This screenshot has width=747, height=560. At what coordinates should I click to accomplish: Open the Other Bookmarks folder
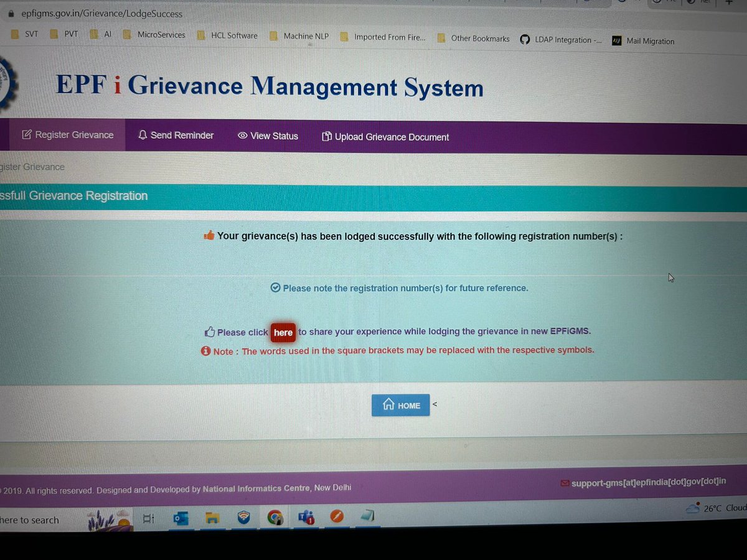[474, 39]
